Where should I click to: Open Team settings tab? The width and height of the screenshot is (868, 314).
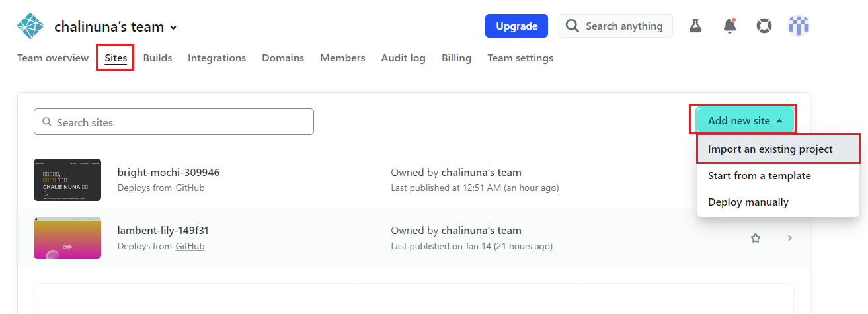tap(520, 58)
